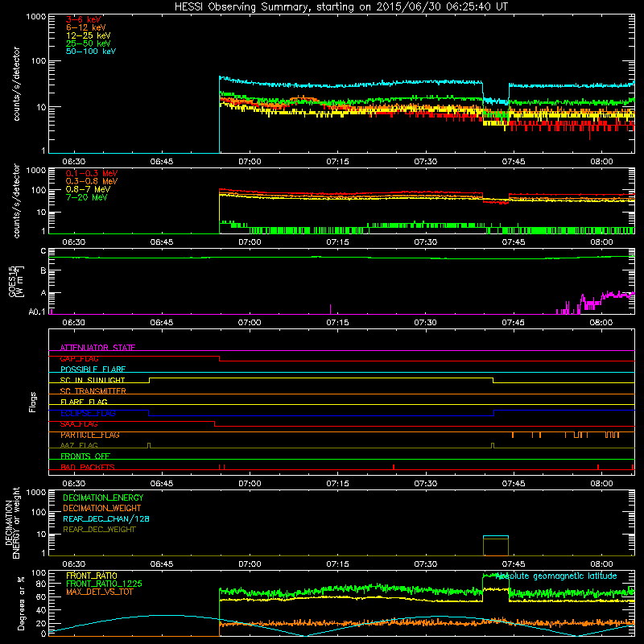Select the FRONT_RATIO legend label

point(92,576)
